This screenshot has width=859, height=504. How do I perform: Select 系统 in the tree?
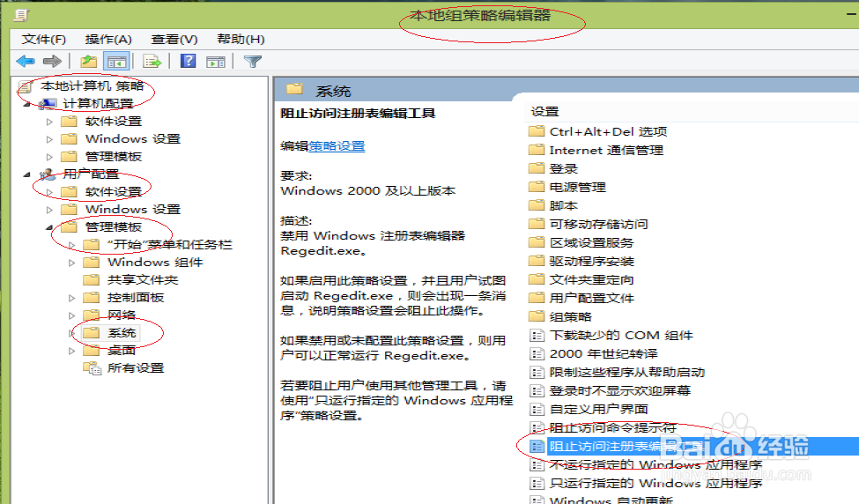[x=122, y=332]
